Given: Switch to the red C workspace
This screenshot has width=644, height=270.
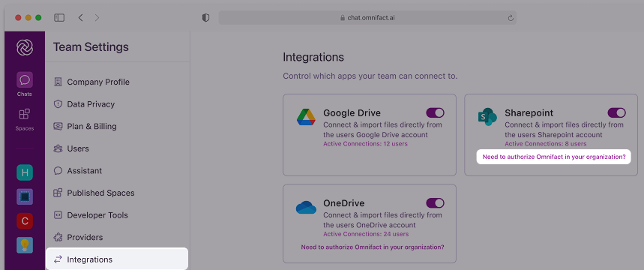Looking at the screenshot, I should point(25,221).
